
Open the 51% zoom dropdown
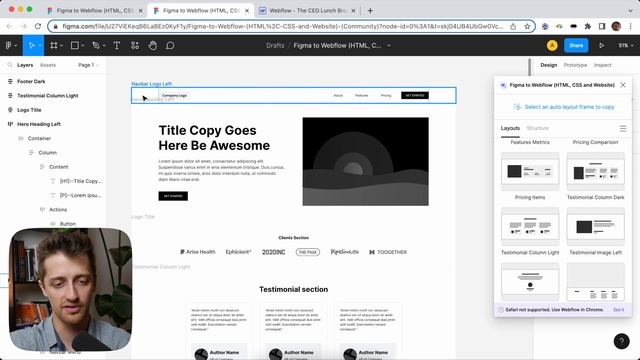point(625,46)
